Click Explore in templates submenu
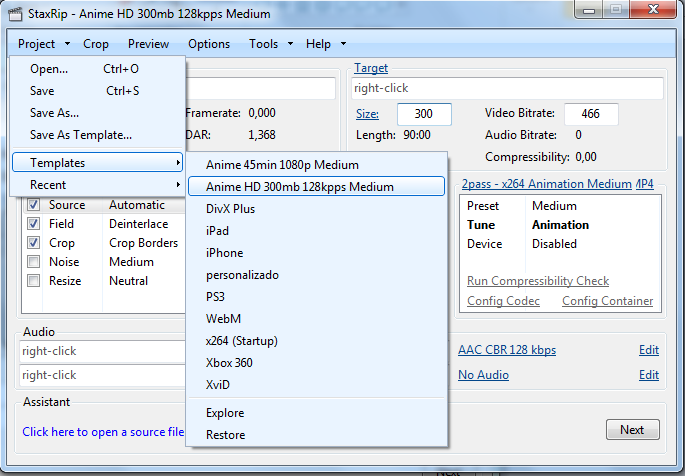The width and height of the screenshot is (685, 476). [x=316, y=413]
